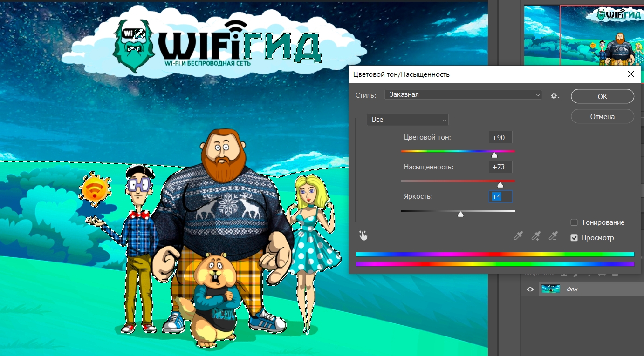
Task: Hide the Фон layer with eye icon
Action: pyautogui.click(x=530, y=289)
